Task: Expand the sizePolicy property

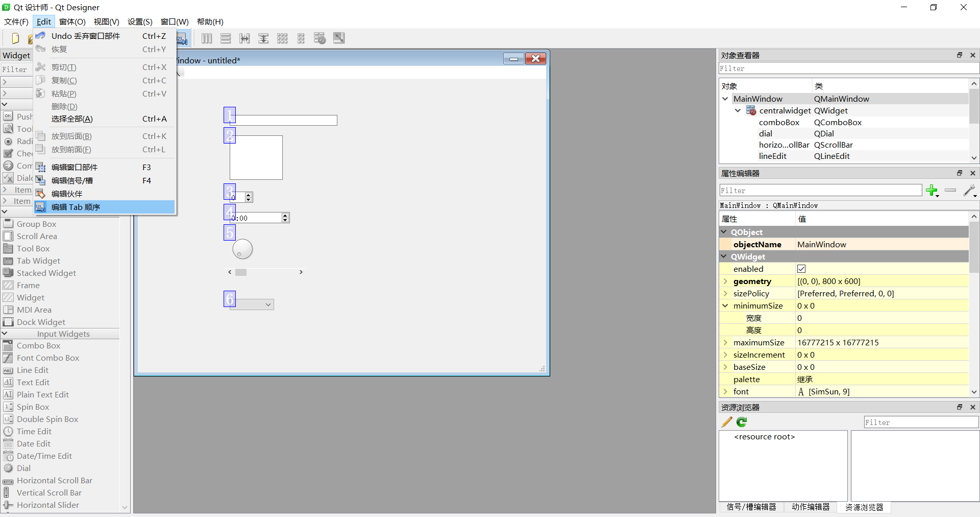Action: click(x=725, y=293)
